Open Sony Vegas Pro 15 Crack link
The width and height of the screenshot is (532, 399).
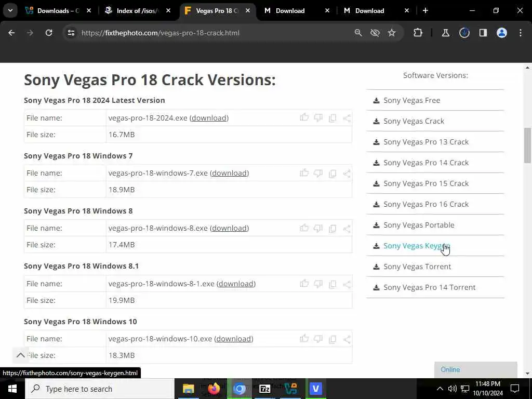426,183
